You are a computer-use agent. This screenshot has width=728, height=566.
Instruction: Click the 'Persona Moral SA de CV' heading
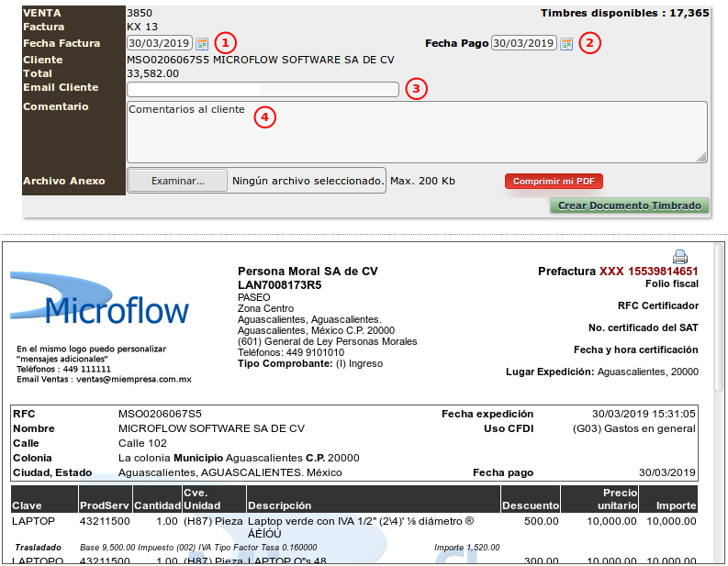pos(308,272)
